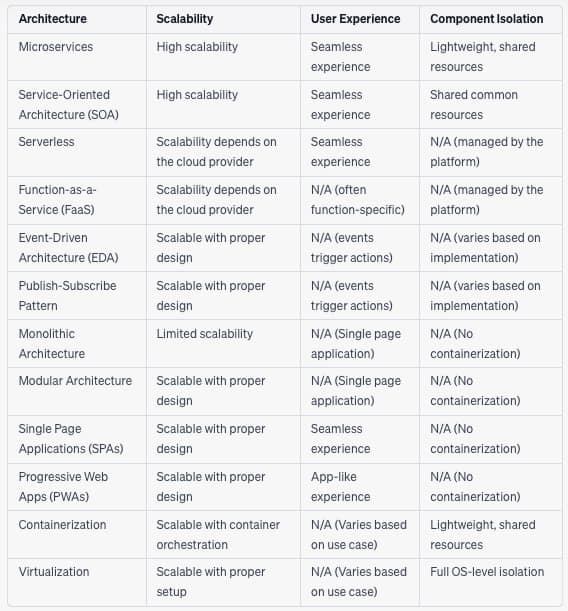Viewport: 568px width, 611px height.
Task: Click the Monolithic Architecture cell
Action: [x=52, y=343]
